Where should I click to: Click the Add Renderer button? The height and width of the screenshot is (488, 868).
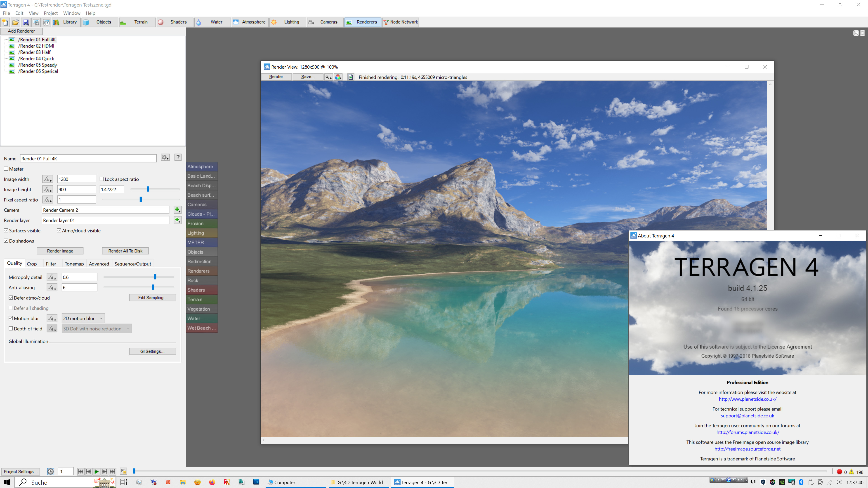(21, 31)
